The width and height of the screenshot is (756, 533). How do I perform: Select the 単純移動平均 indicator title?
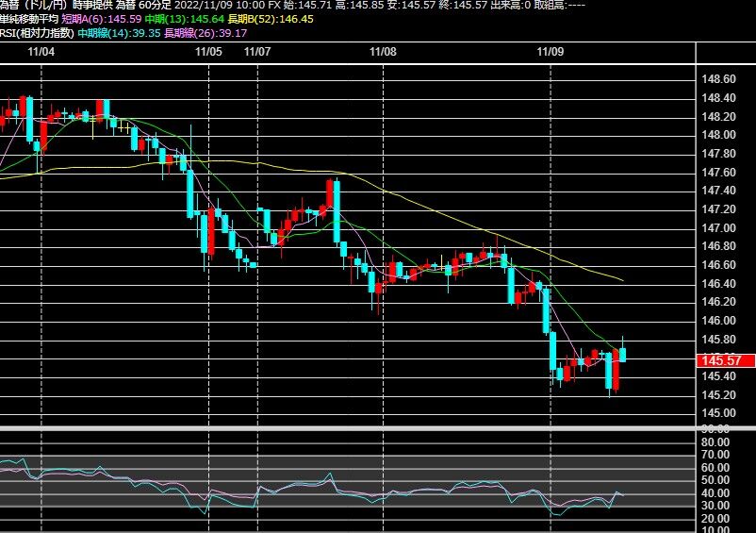point(29,19)
